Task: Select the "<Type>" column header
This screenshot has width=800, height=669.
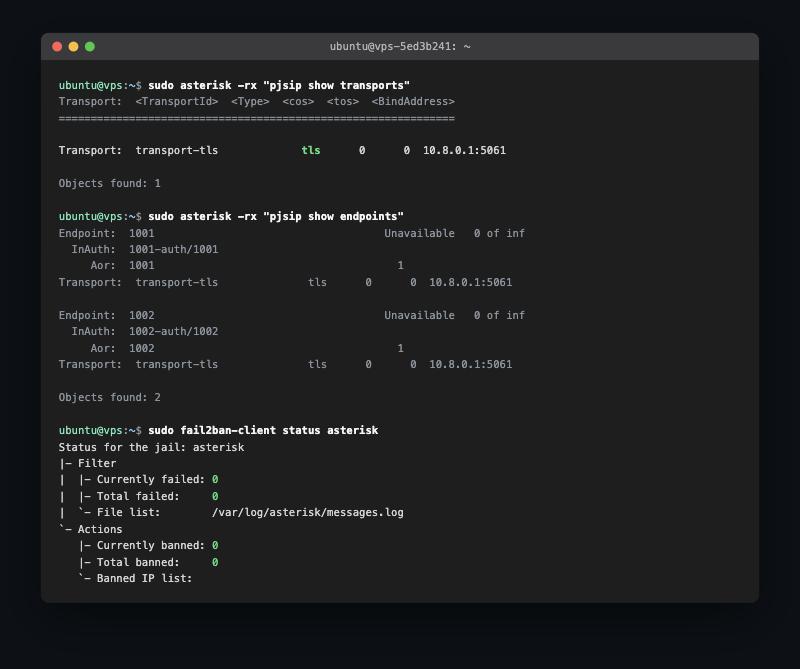Action: (x=250, y=102)
